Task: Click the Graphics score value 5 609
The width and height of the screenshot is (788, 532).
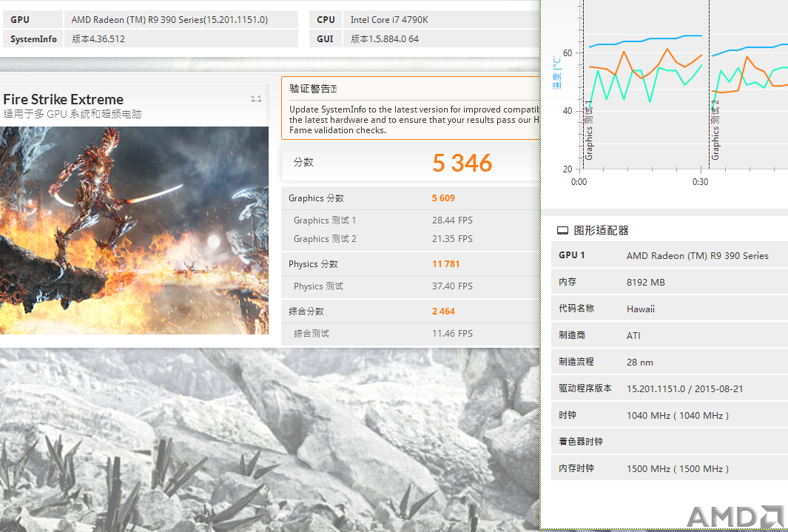Action: pyautogui.click(x=443, y=198)
